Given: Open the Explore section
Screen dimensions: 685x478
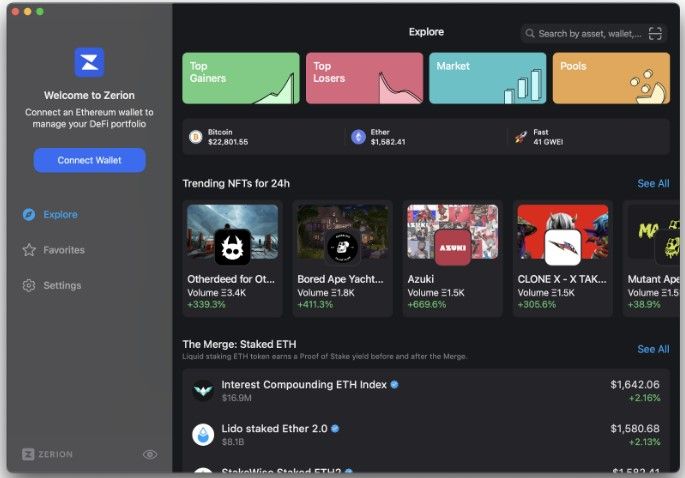Looking at the screenshot, I should pyautogui.click(x=50, y=215).
